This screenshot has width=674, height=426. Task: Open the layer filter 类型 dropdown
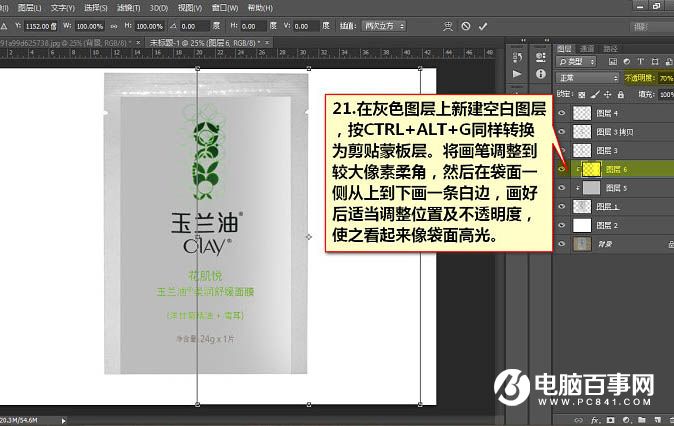576,62
